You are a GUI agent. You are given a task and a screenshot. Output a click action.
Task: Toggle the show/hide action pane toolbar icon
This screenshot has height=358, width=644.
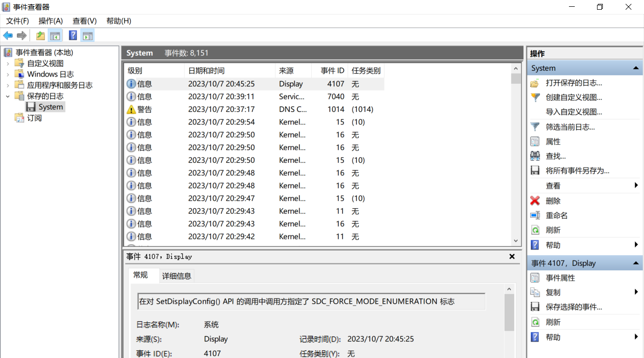(x=88, y=35)
